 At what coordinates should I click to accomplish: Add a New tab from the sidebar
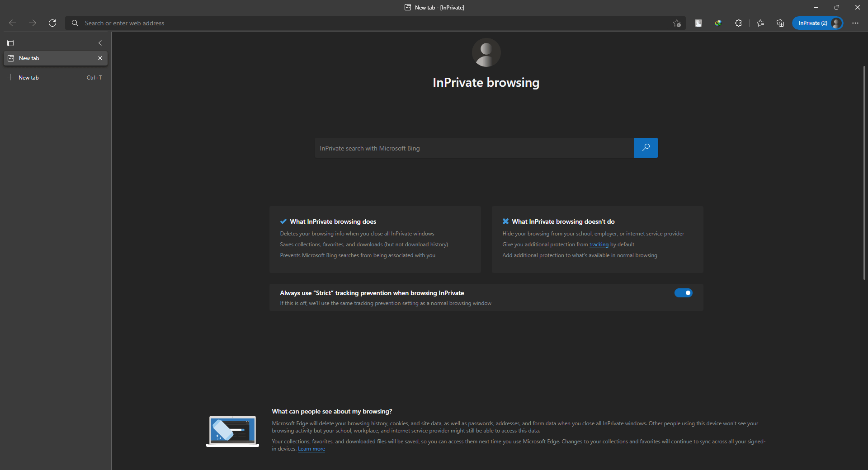point(56,78)
